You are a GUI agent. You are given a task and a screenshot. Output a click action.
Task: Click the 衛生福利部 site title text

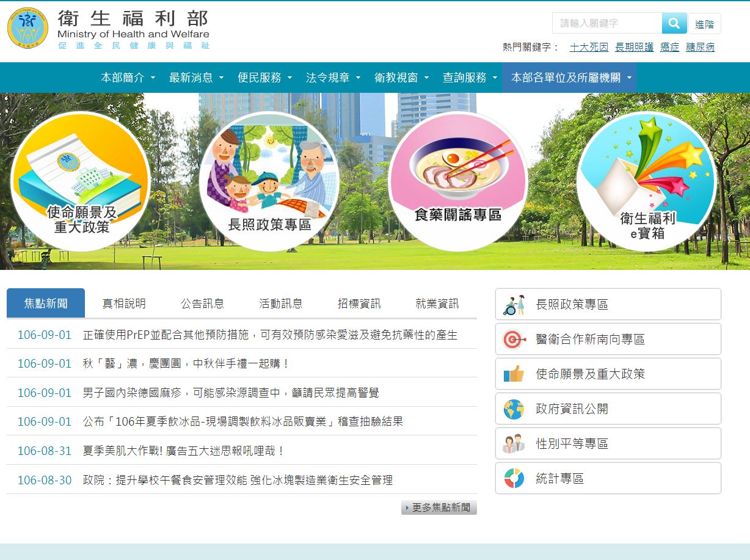click(133, 18)
